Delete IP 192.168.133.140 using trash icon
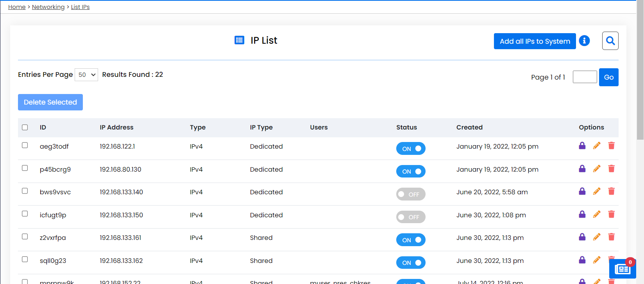This screenshot has height=284, width=644. click(x=611, y=191)
